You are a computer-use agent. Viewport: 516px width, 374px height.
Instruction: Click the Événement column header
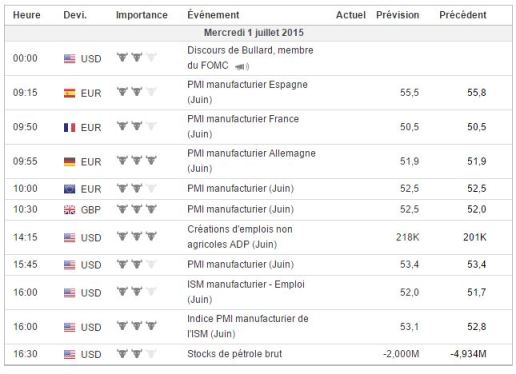[213, 15]
